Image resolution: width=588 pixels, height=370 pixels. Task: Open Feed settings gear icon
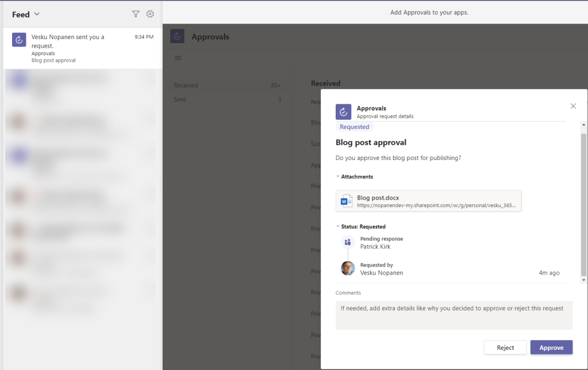(150, 14)
